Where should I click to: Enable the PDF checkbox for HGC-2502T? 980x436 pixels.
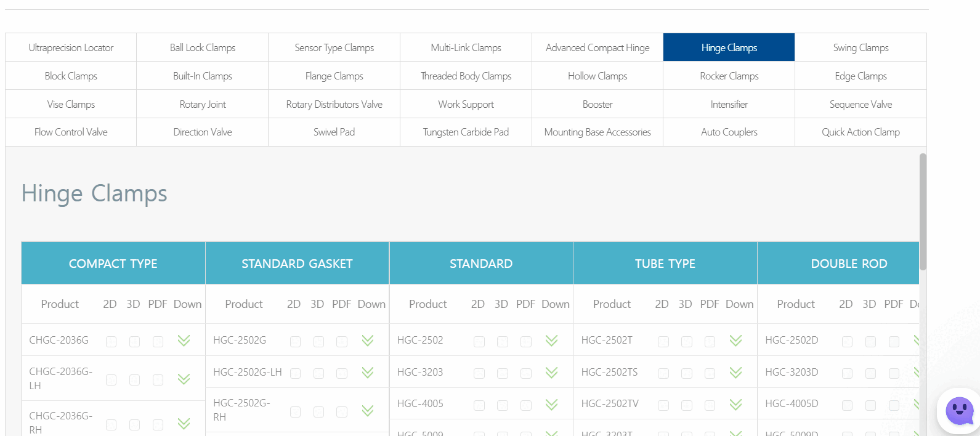coord(710,342)
